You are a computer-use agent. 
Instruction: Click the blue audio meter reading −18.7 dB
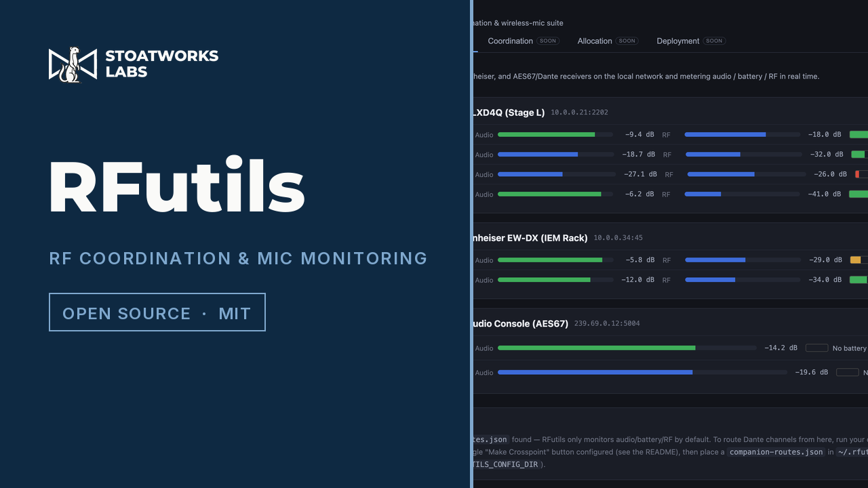coord(555,154)
